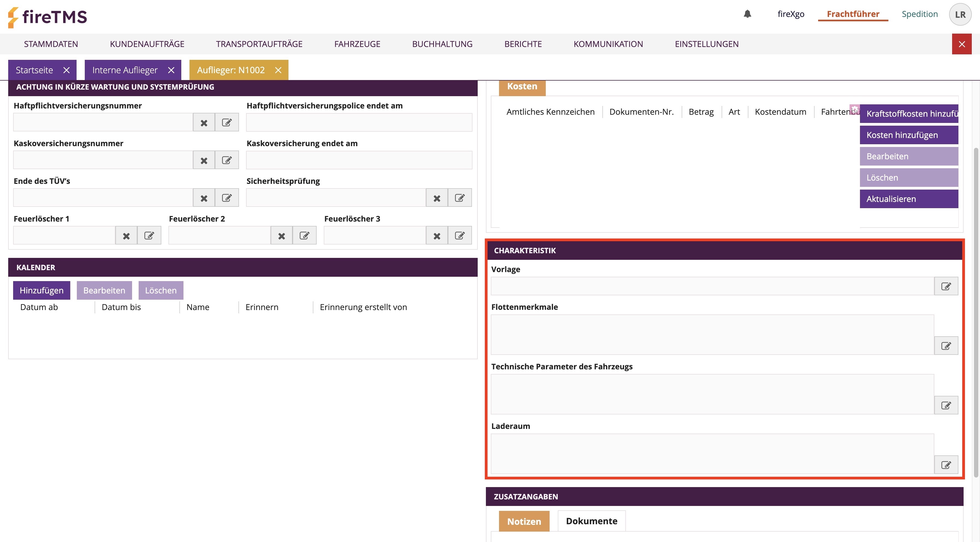980x542 pixels.
Task: Edit the Sicherheitsprüfung date field
Action: [460, 198]
